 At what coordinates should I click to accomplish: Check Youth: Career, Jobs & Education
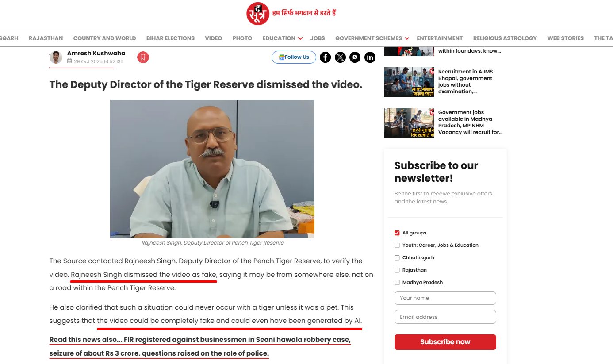[397, 245]
